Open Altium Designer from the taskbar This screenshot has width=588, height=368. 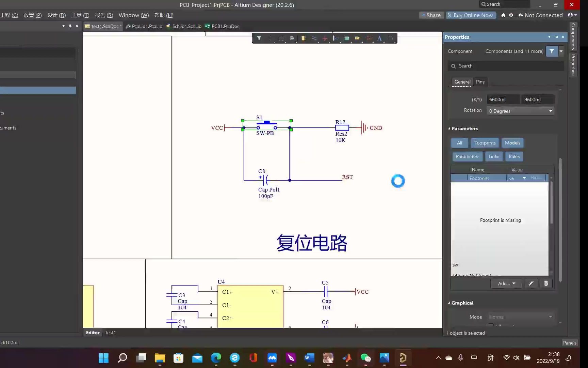tap(403, 358)
